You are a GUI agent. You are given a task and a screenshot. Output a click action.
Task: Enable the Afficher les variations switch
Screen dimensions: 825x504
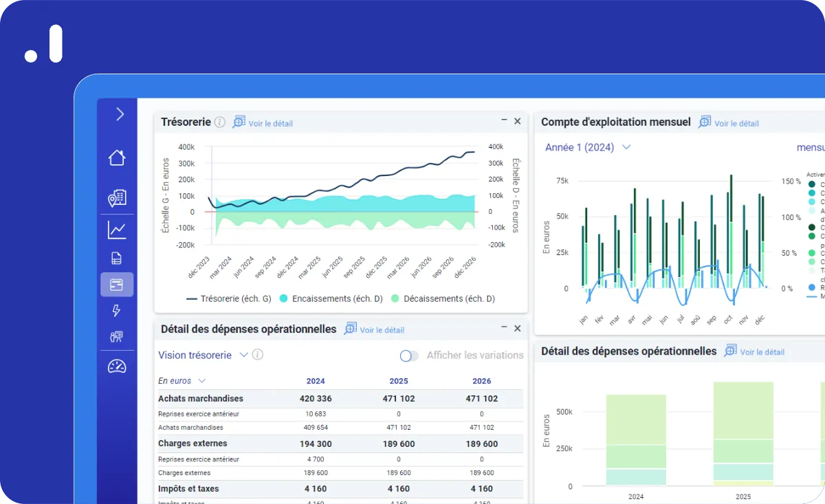(x=409, y=355)
